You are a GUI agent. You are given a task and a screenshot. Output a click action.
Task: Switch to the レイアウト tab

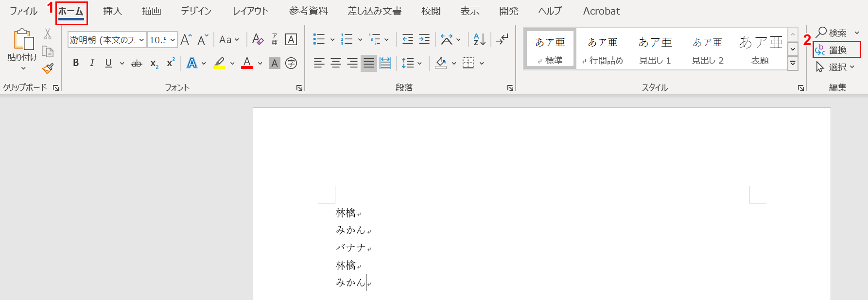tap(250, 11)
